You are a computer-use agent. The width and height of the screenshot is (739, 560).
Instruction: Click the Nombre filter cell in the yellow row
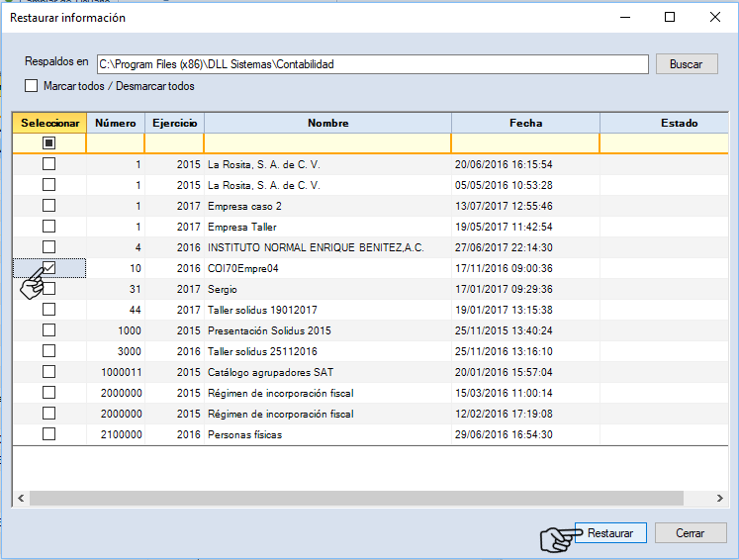327,143
